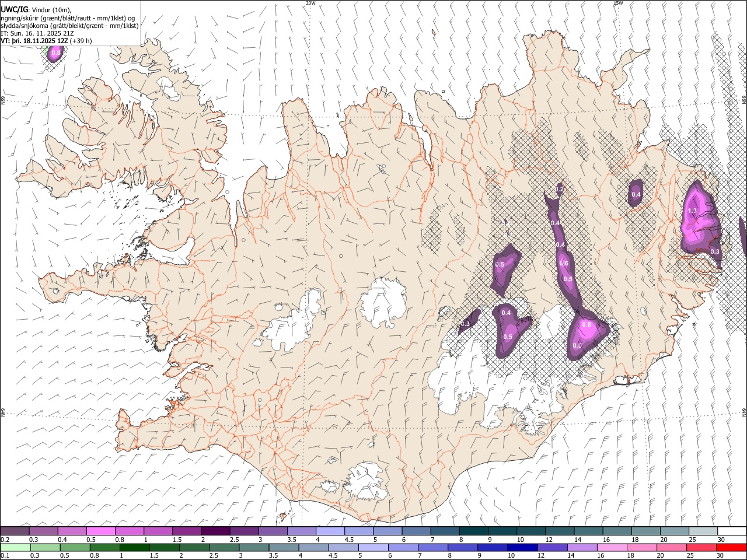
Task: Pick the grey-teal 20 swatch in the top legend row
Action: click(674, 531)
